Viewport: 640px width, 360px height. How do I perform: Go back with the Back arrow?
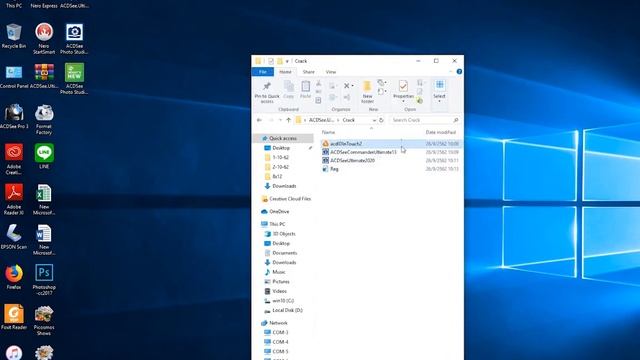(259, 120)
